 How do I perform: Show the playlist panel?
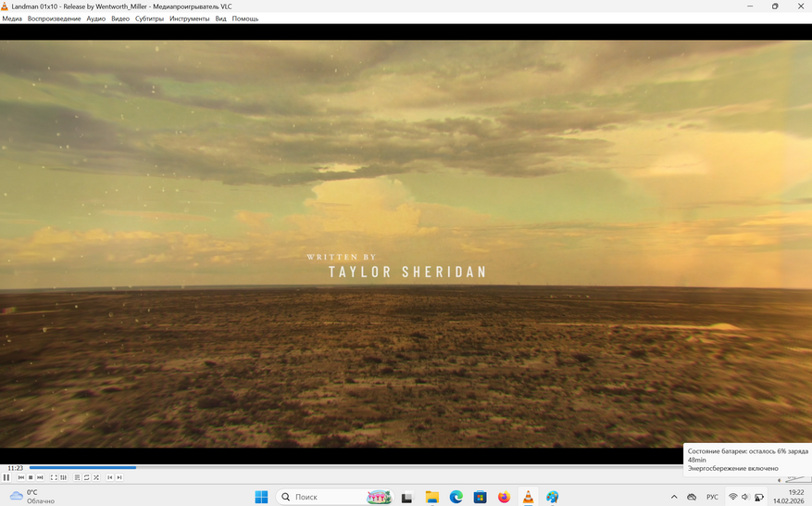coord(77,477)
